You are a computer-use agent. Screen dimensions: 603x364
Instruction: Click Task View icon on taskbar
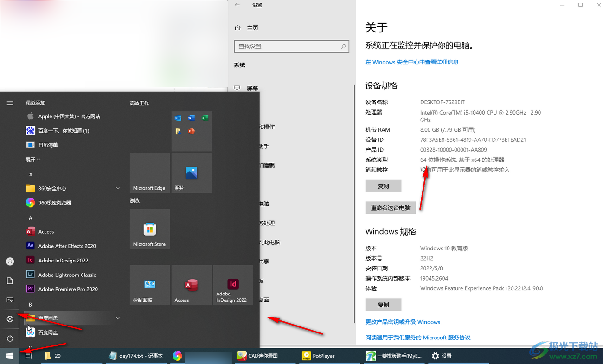pos(28,356)
